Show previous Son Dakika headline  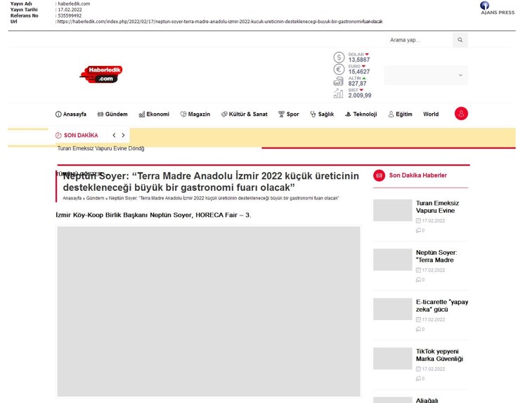click(x=114, y=136)
